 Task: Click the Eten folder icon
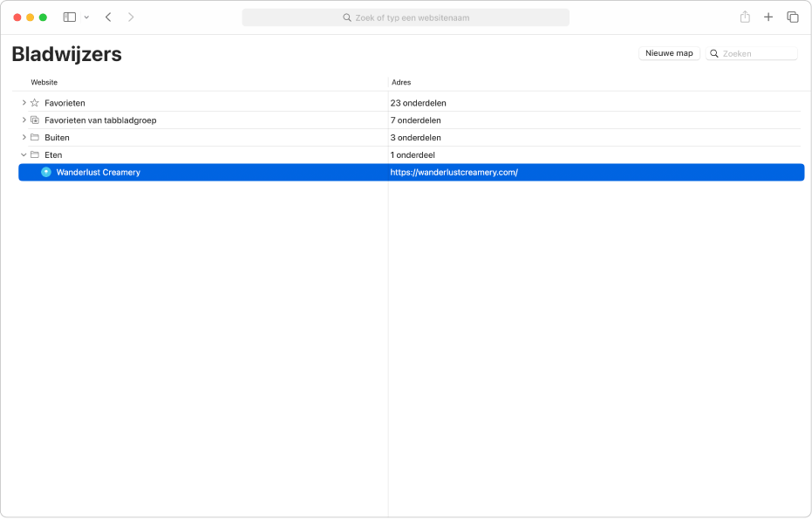(35, 154)
